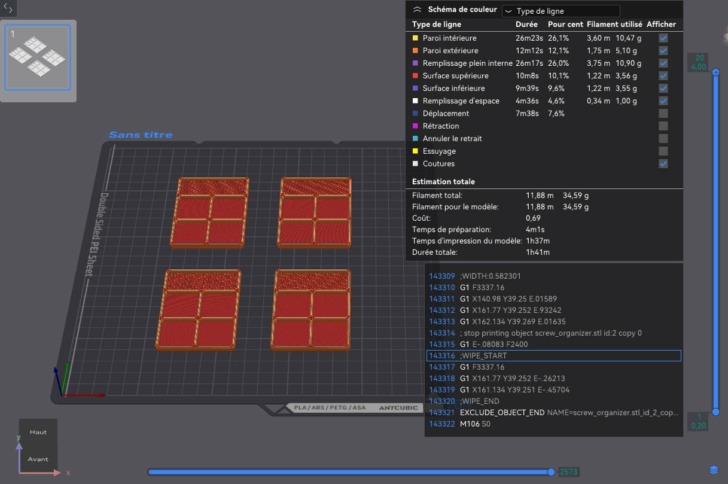Select stop printing object comment line 143314
The image size is (728, 484).
[x=553, y=333]
